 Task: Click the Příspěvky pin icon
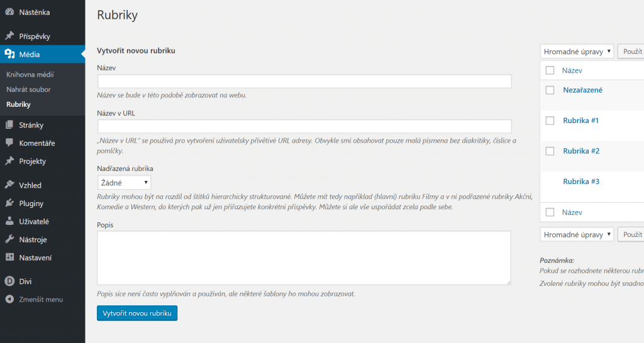[x=9, y=36]
